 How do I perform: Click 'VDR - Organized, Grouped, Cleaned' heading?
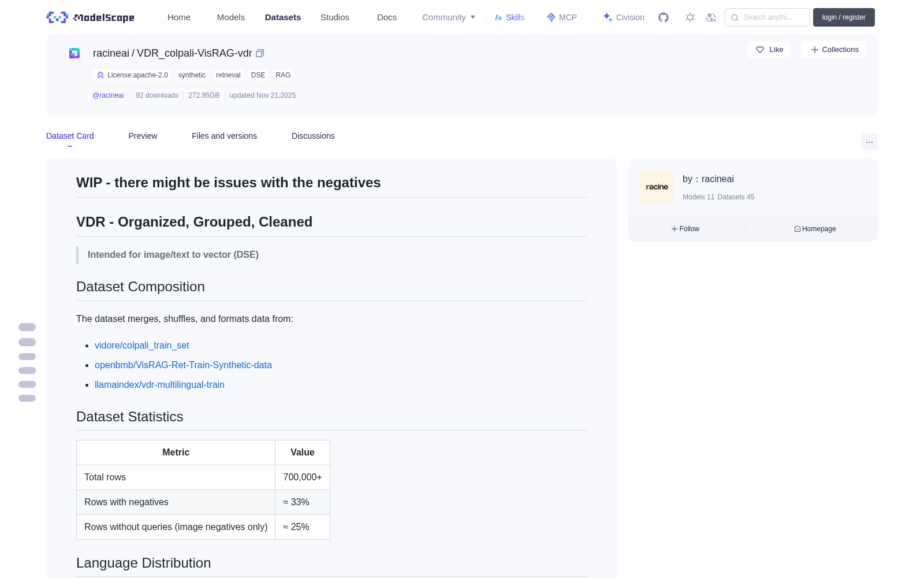[194, 222]
